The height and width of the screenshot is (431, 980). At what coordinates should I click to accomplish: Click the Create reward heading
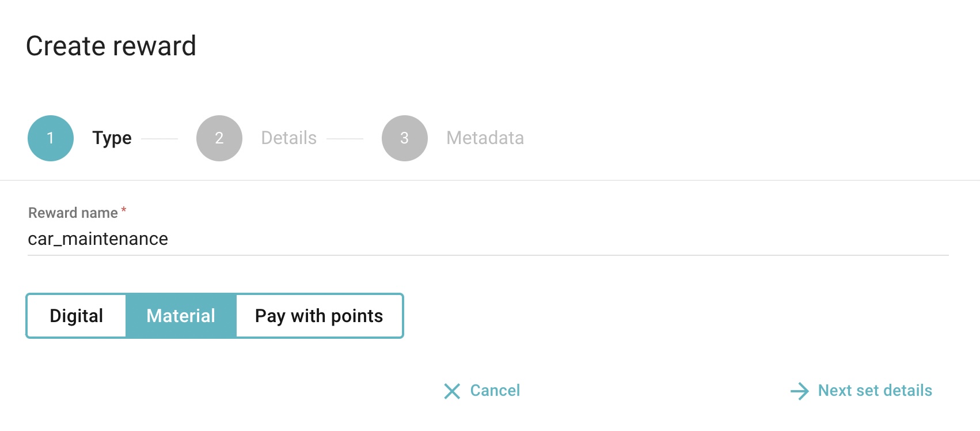111,46
